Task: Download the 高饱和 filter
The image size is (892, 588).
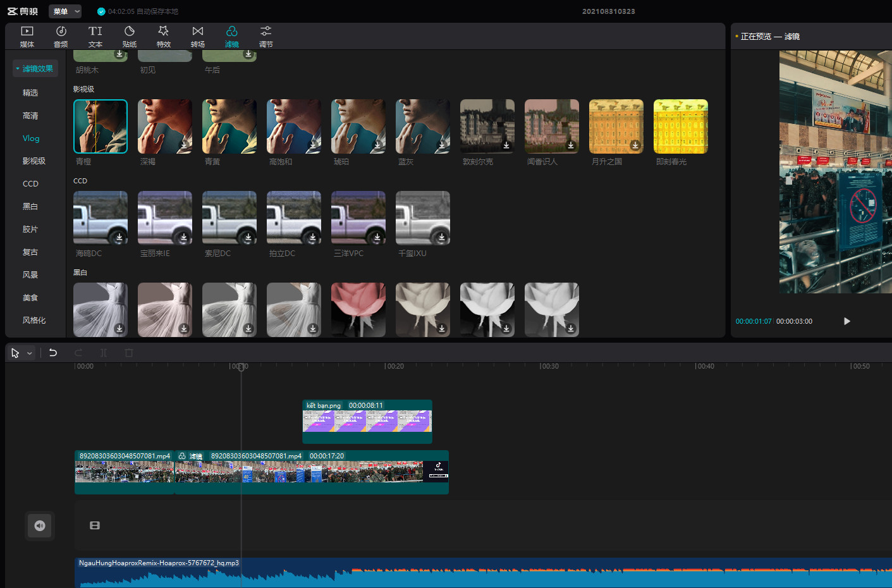Action: 313,145
